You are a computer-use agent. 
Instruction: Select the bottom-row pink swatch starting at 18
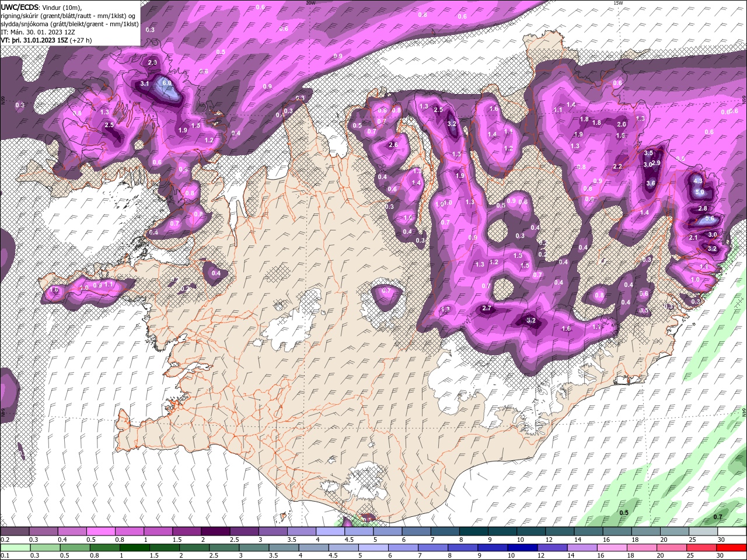pyautogui.click(x=642, y=548)
